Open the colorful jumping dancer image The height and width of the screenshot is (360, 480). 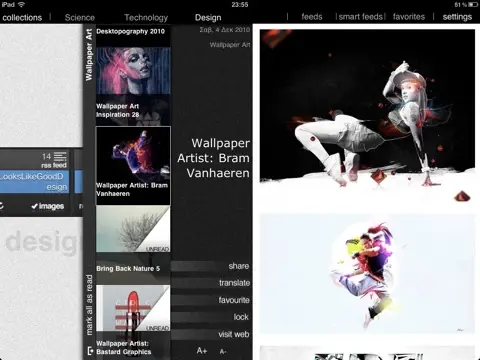click(x=367, y=273)
